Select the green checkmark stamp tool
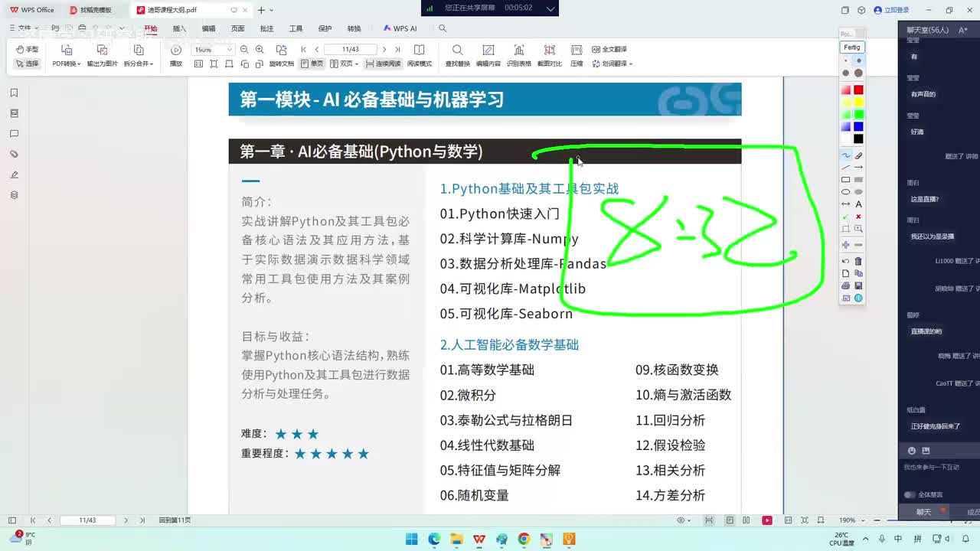The image size is (980, 551). tap(846, 217)
